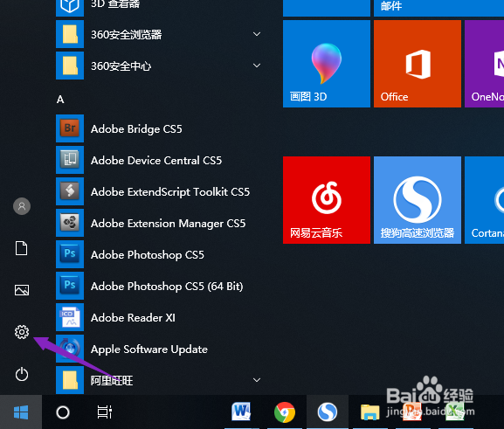Click the Windows Start button
This screenshot has height=429, width=504.
click(x=21, y=412)
